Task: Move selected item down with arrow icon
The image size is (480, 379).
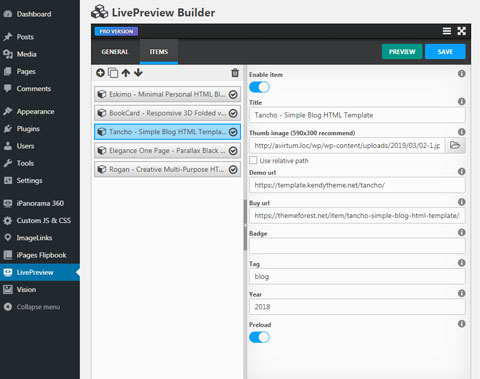Action: [x=138, y=73]
